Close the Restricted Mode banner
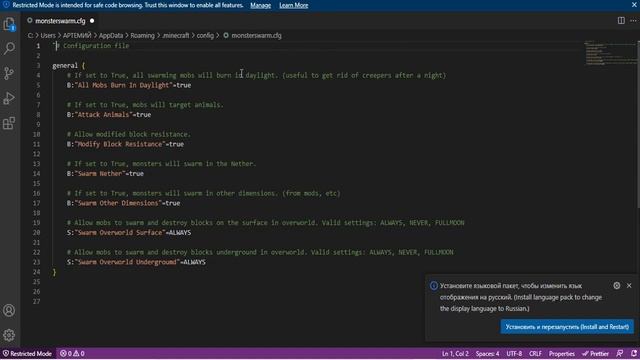640x360 pixels. point(634,5)
